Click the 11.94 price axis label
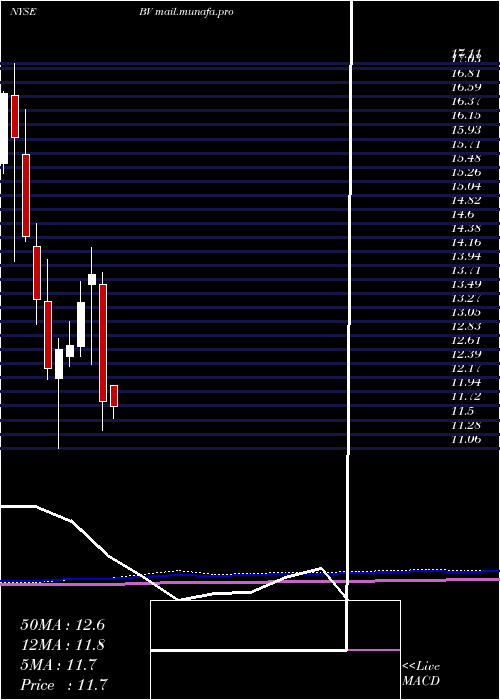500x700 pixels. (x=466, y=383)
